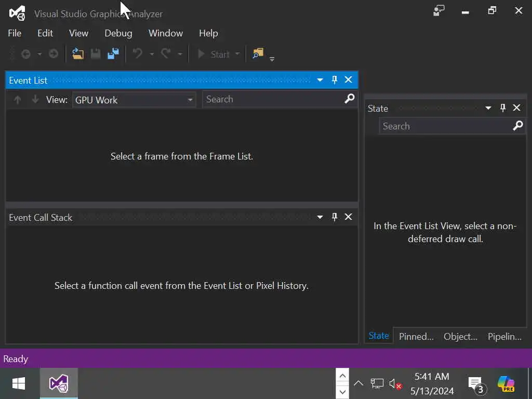The width and height of the screenshot is (532, 399).
Task: Click the taskbar toolbar scroll up arrow
Action: click(342, 376)
